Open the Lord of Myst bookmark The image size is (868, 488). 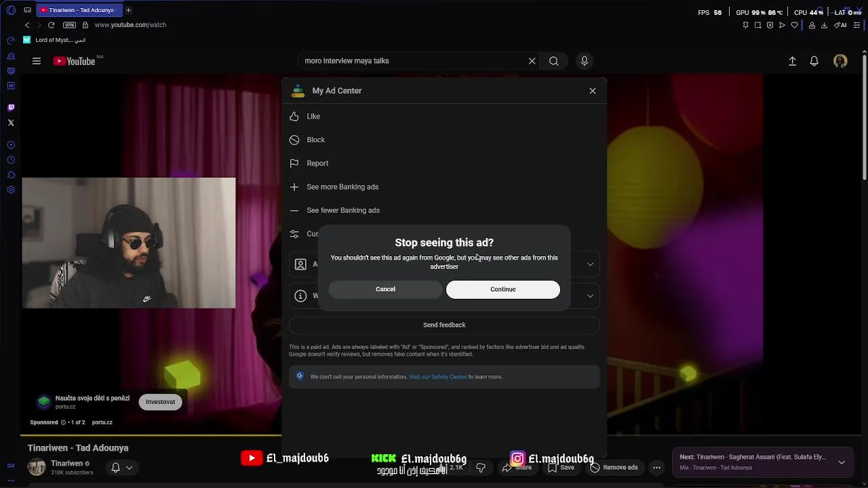[x=55, y=40]
